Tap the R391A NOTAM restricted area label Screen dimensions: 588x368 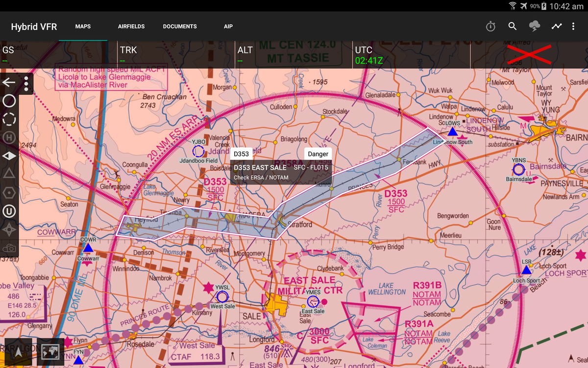(x=419, y=332)
